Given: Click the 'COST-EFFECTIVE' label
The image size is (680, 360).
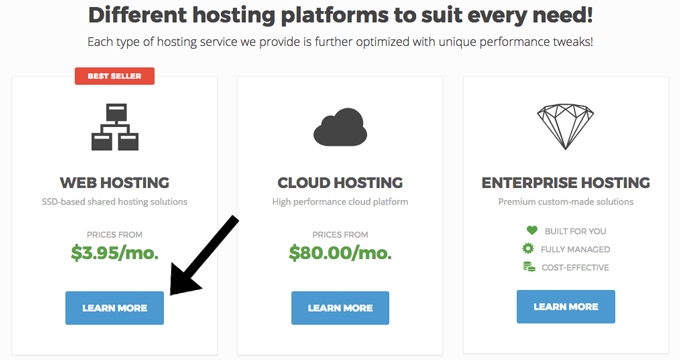Looking at the screenshot, I should coord(575,268).
